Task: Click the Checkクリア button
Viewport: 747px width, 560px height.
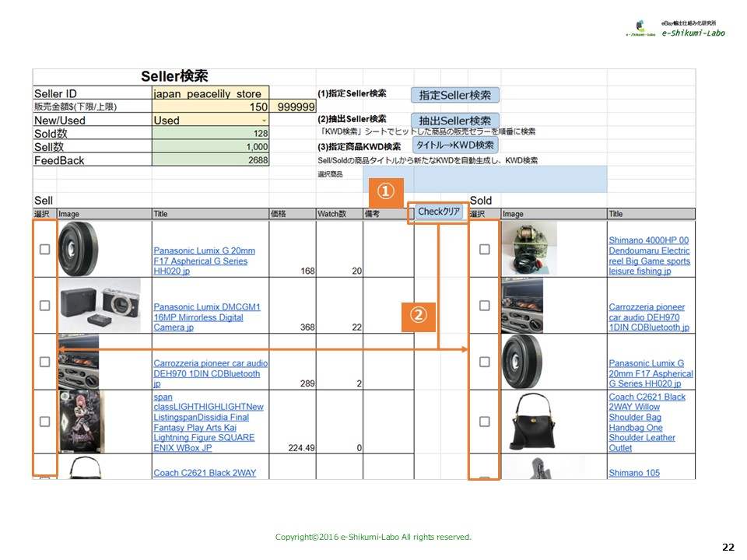Action: coord(439,212)
